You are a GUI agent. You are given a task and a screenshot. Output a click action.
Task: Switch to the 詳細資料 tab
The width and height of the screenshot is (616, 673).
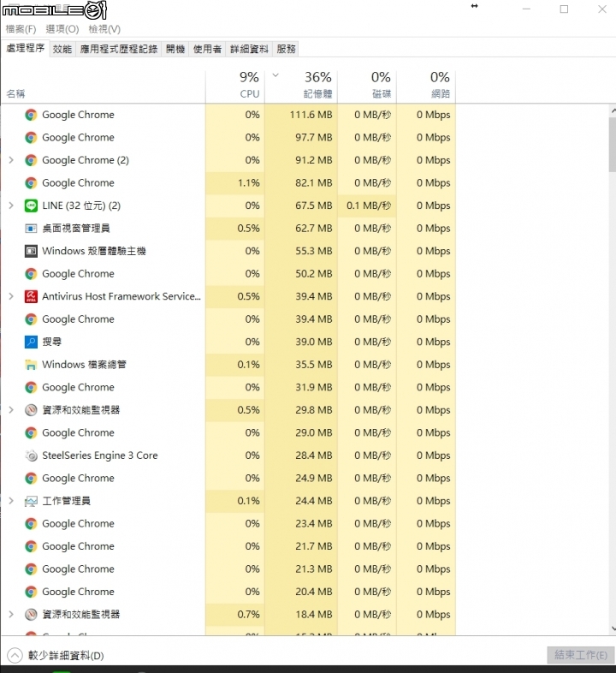click(x=249, y=49)
